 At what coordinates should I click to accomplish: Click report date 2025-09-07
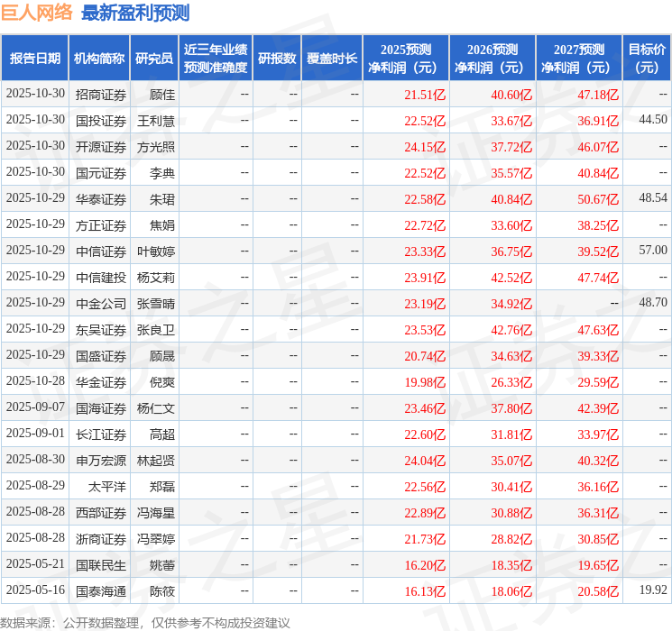click(35, 407)
